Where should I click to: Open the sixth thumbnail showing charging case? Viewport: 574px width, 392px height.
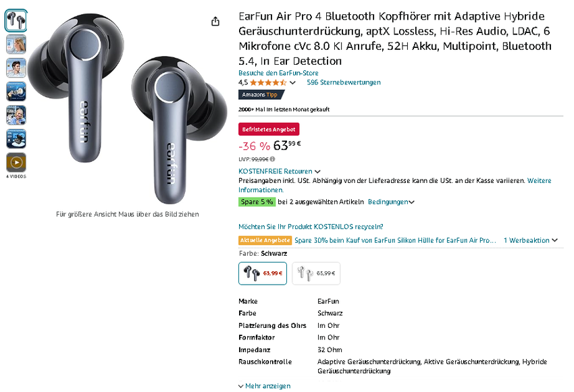[x=16, y=138]
